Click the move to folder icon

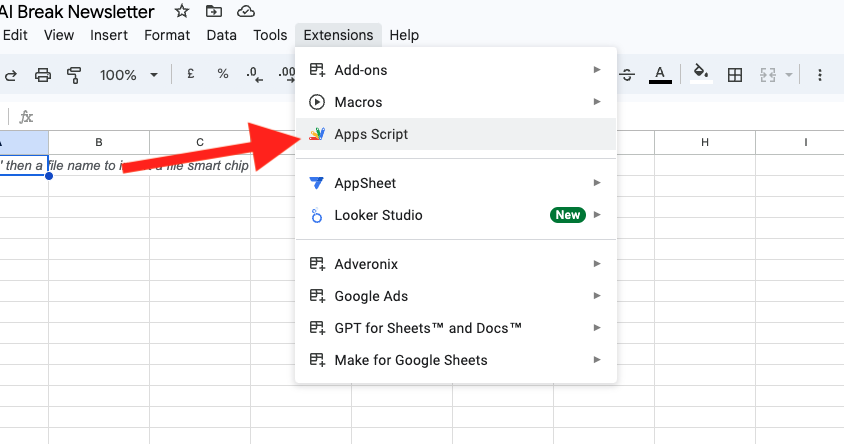(x=214, y=11)
